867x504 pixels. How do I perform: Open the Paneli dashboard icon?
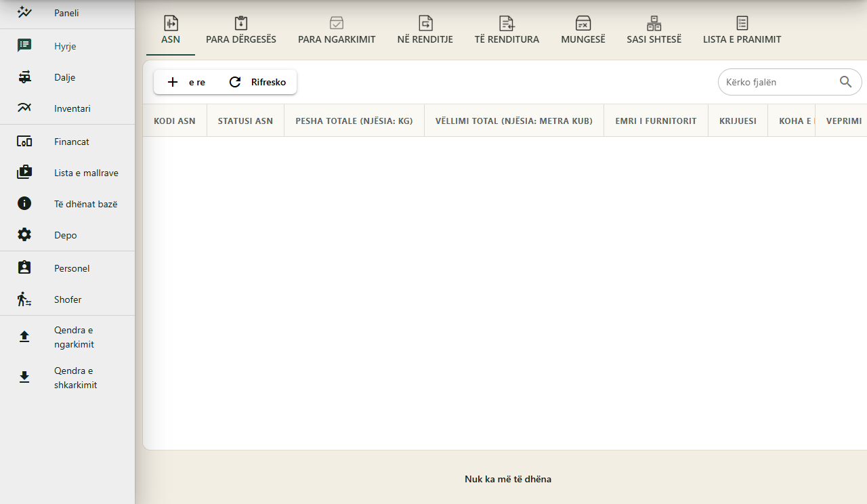(x=24, y=12)
